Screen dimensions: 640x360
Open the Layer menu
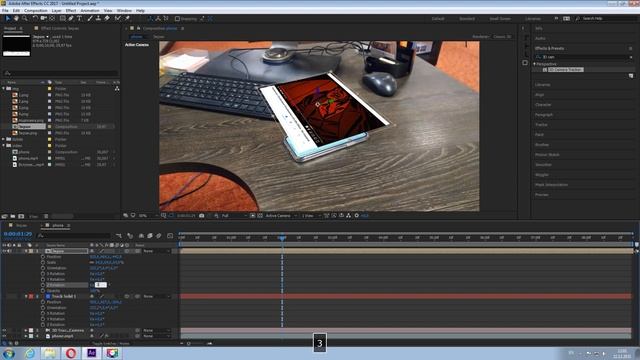pos(57,11)
